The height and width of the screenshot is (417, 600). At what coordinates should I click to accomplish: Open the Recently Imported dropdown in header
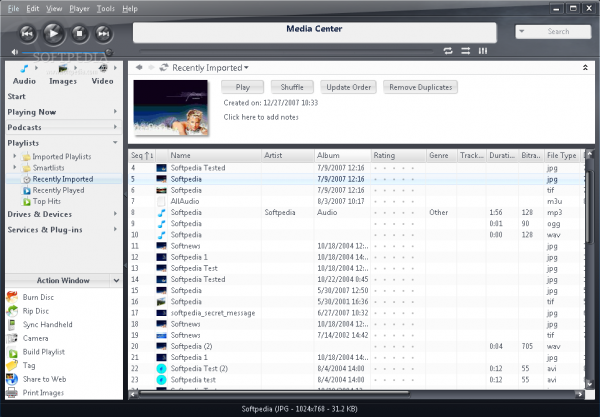(x=246, y=68)
